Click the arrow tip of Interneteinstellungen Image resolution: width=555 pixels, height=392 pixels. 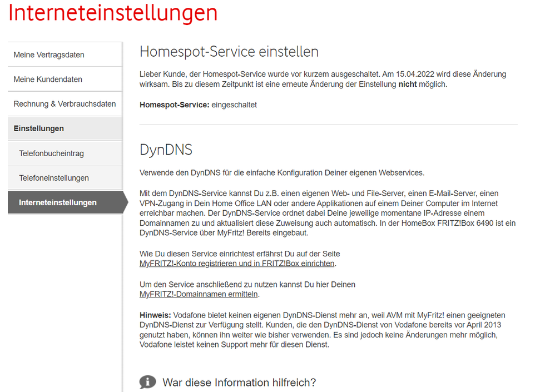click(x=127, y=202)
